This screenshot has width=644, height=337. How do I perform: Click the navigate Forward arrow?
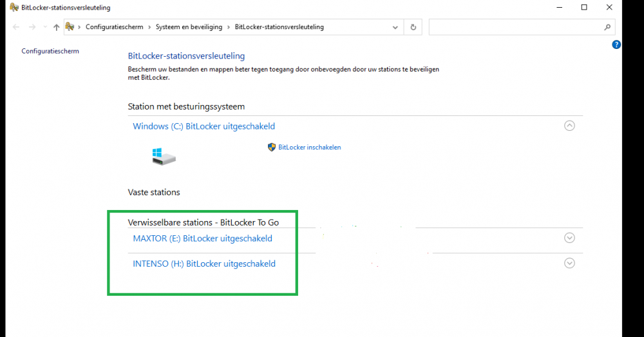32,27
